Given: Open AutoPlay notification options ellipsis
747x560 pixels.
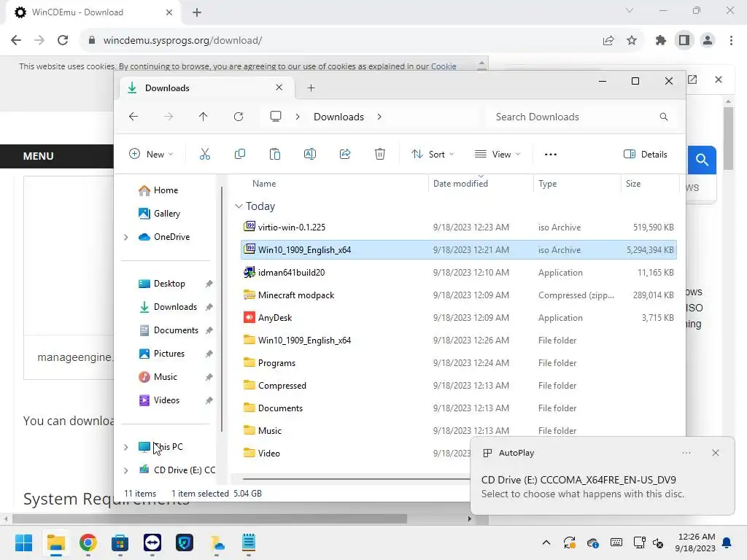Looking at the screenshot, I should (x=686, y=453).
